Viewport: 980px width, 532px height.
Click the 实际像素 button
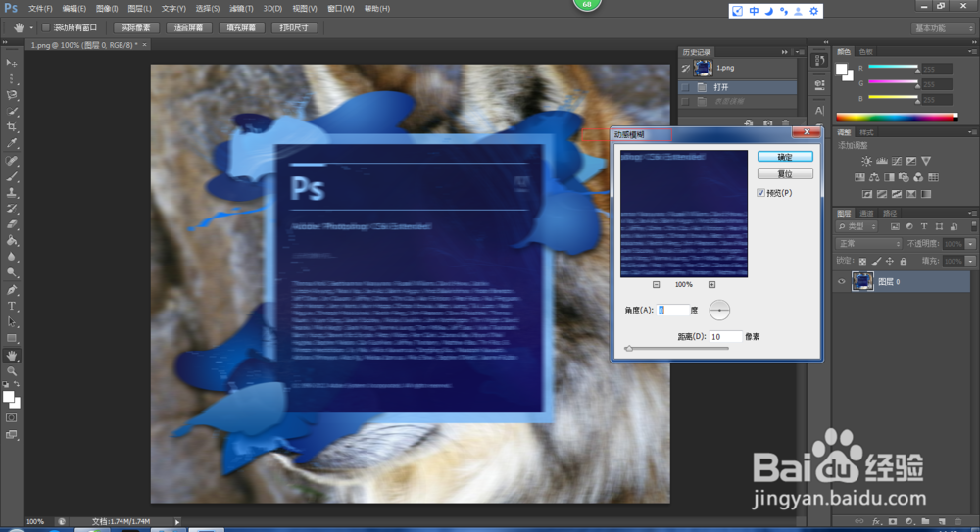(x=136, y=27)
